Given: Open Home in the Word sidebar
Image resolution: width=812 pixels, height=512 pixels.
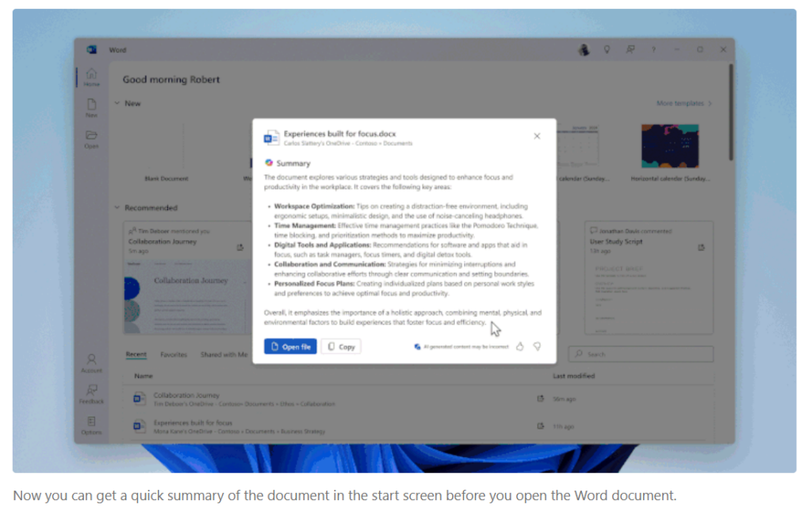Looking at the screenshot, I should pyautogui.click(x=92, y=77).
